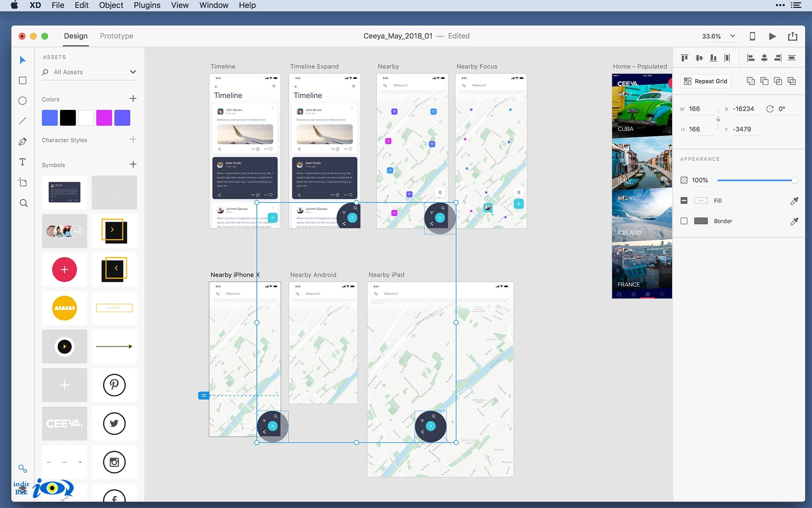This screenshot has height=508, width=812.
Task: Distribute selection vertically
Action: [x=791, y=58]
